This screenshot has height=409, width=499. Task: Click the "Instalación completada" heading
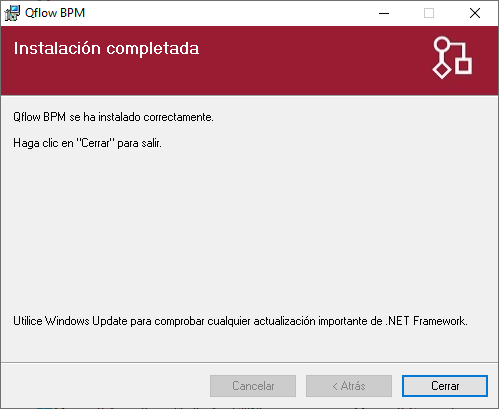coord(106,49)
